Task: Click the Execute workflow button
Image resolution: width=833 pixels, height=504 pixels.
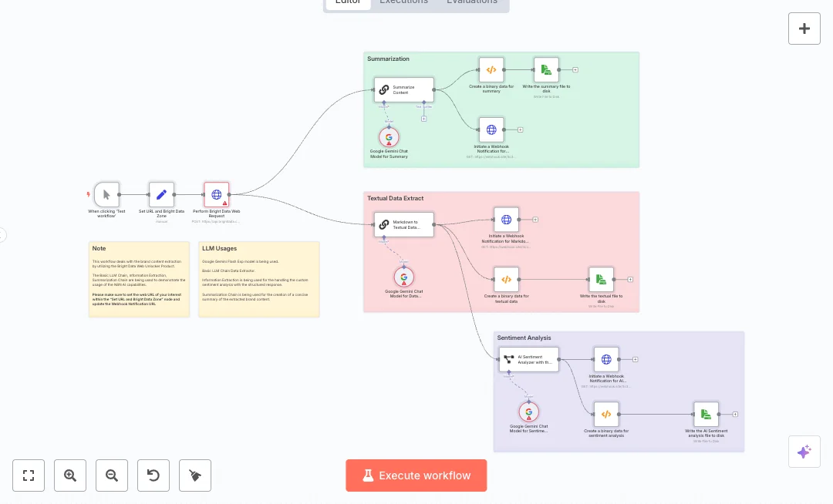Action: coord(416,475)
